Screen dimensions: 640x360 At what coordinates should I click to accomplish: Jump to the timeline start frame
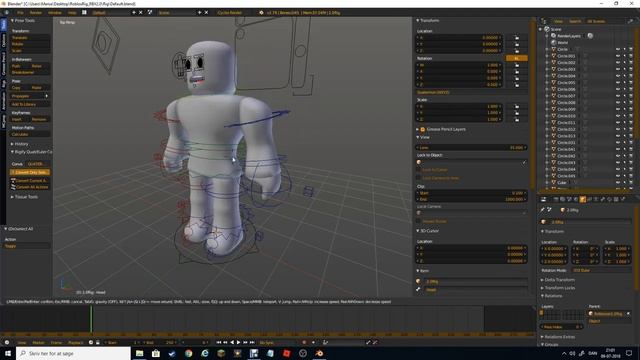218,342
